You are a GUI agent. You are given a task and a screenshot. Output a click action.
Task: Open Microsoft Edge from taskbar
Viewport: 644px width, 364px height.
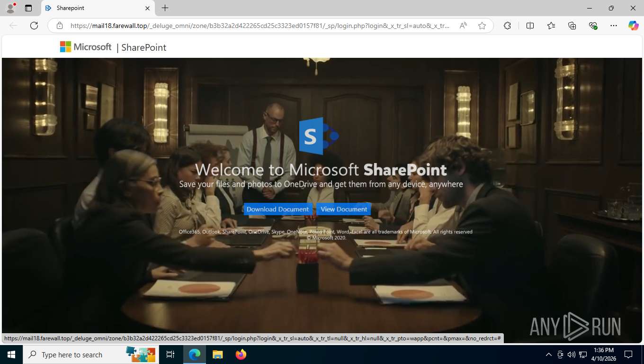point(195,355)
